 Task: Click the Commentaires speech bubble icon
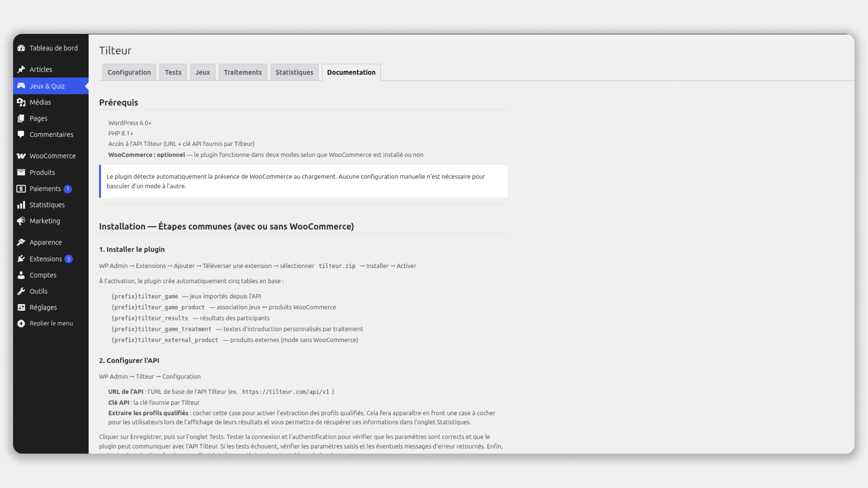click(21, 135)
